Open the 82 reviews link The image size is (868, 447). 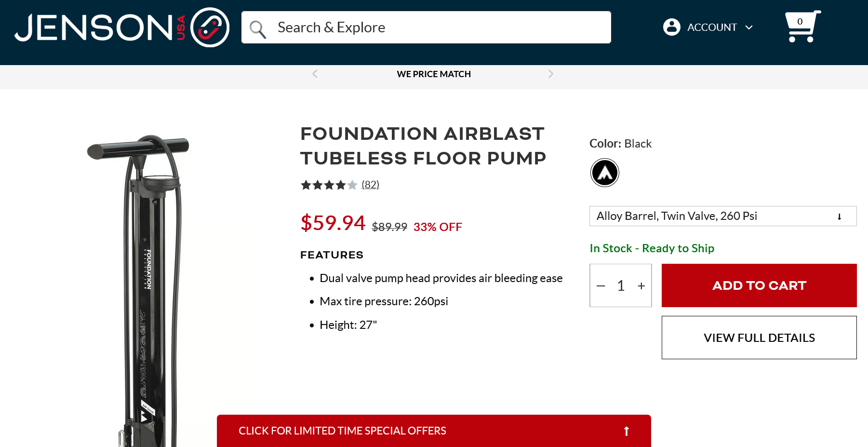tap(370, 185)
